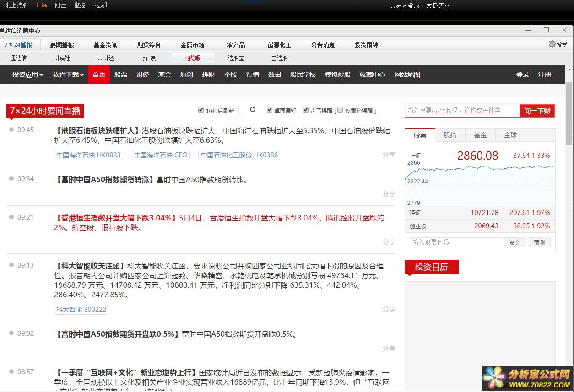Viewport: 574px width, 392px height.
Task: Open the 设置 gear icon
Action: pos(552,44)
